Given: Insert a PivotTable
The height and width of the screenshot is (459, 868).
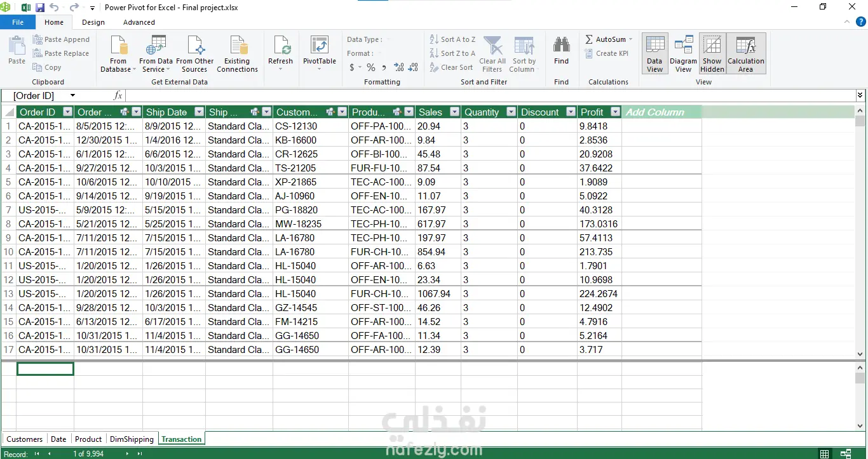Looking at the screenshot, I should [x=319, y=54].
